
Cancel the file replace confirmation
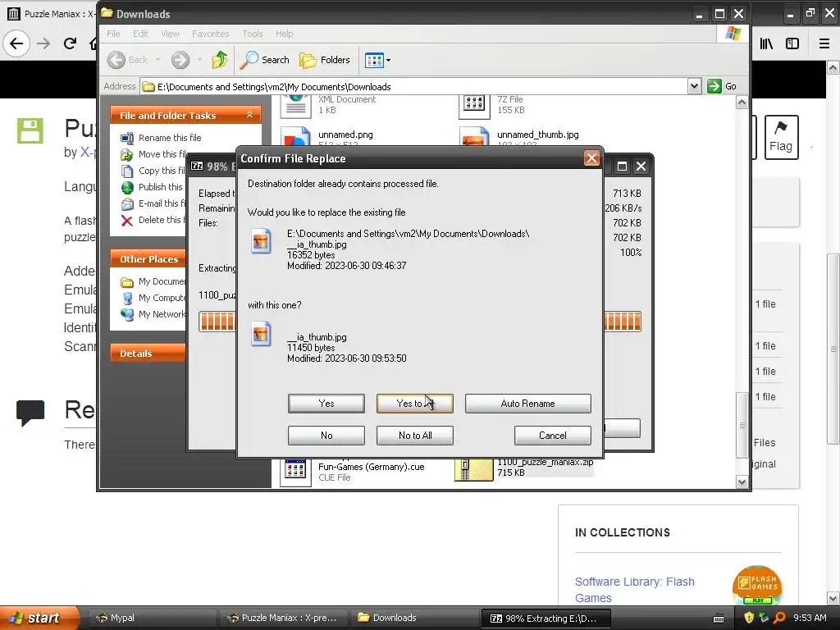(552, 436)
